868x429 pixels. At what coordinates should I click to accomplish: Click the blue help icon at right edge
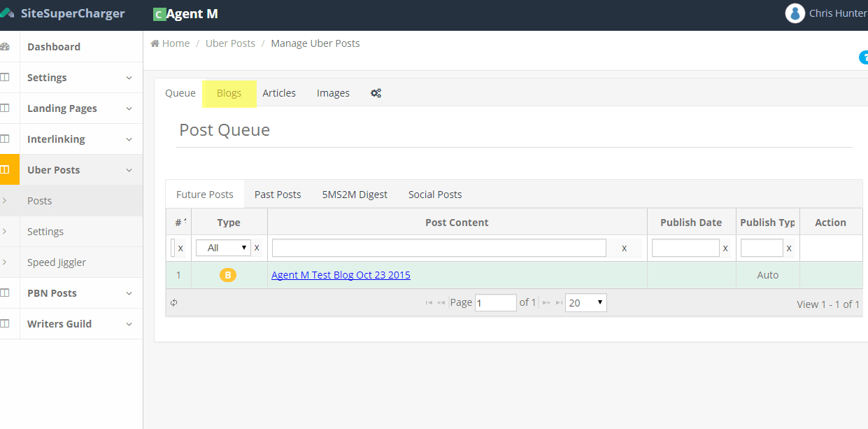click(864, 57)
